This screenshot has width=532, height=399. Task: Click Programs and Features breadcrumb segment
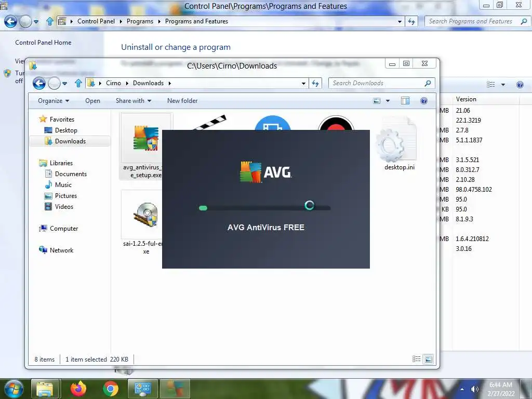tap(196, 21)
